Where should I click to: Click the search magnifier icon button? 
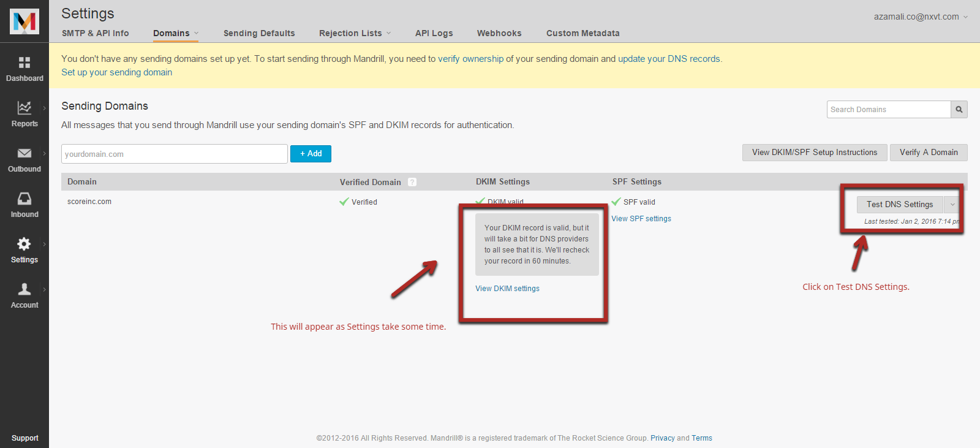click(x=959, y=110)
